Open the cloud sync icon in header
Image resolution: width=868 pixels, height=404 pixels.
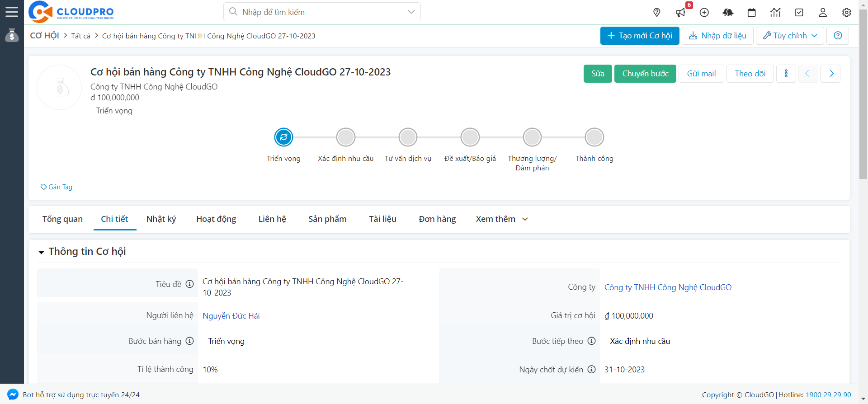[x=728, y=12]
